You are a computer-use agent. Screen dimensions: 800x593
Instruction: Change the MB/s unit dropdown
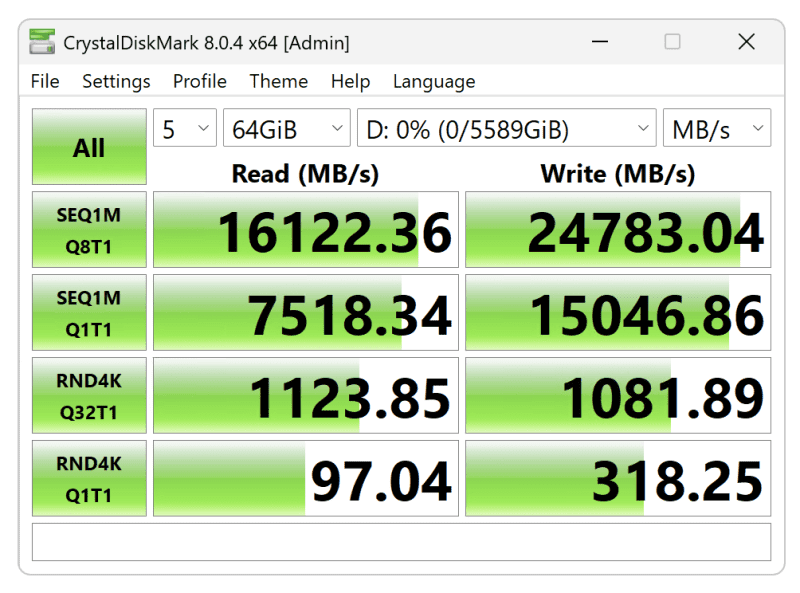716,129
